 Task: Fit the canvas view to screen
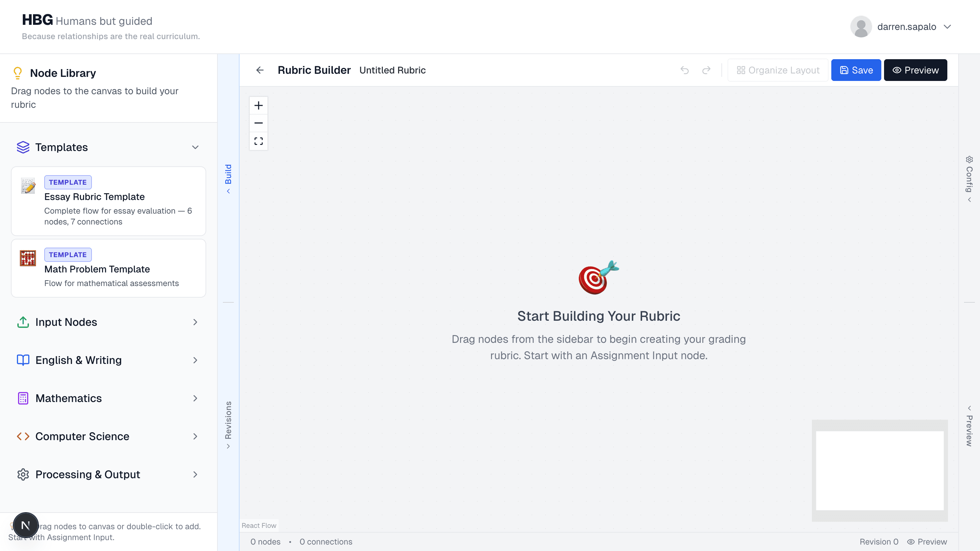coord(258,141)
